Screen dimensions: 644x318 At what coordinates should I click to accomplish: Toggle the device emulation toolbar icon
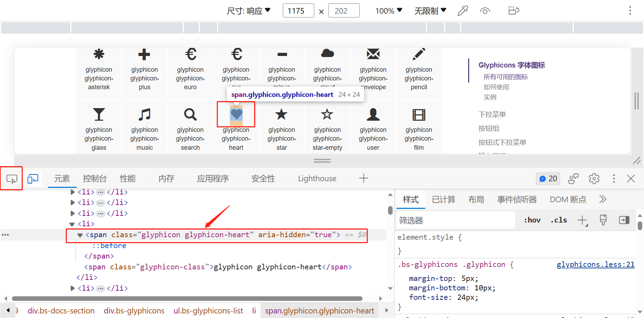(x=33, y=179)
